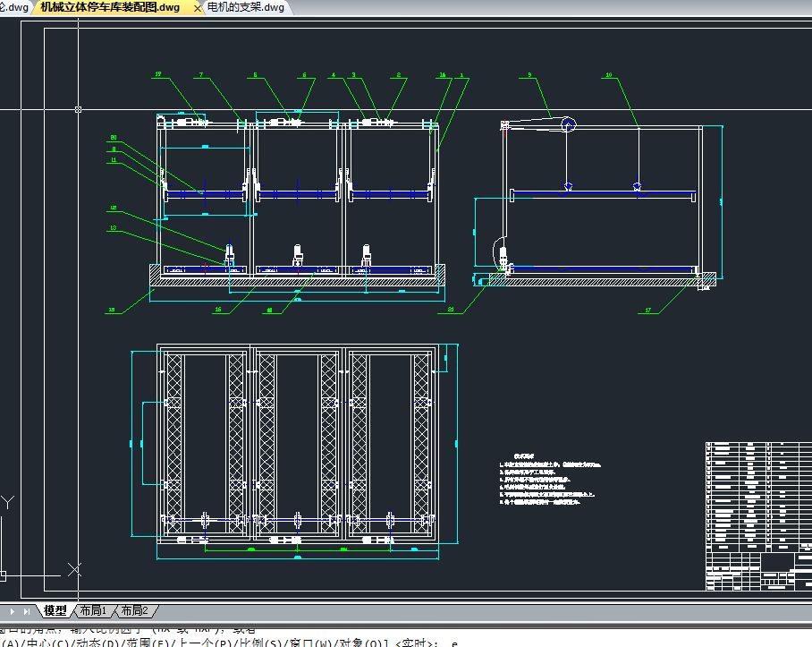Click part callout number 10 on side view
This screenshot has width=812, height=647.
[608, 74]
